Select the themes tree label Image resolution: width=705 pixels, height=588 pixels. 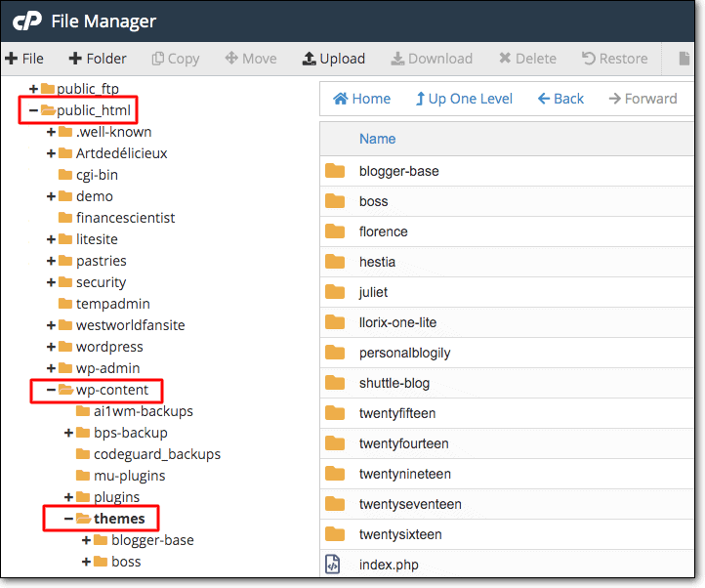(119, 519)
